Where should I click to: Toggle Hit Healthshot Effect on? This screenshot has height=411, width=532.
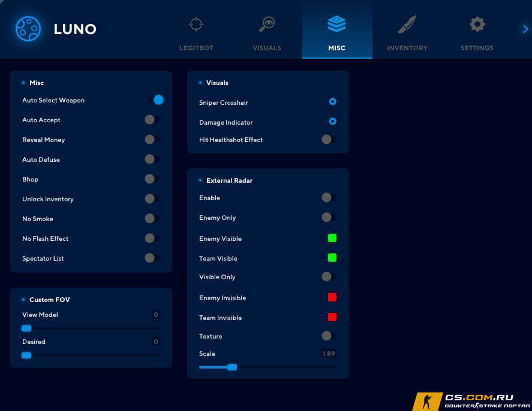[x=328, y=140]
